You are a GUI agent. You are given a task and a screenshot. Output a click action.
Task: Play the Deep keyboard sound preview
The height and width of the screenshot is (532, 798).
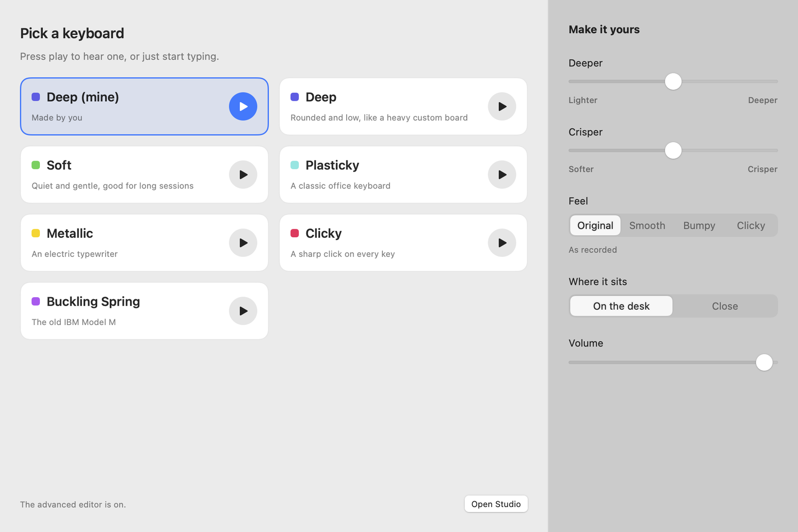tap(502, 106)
